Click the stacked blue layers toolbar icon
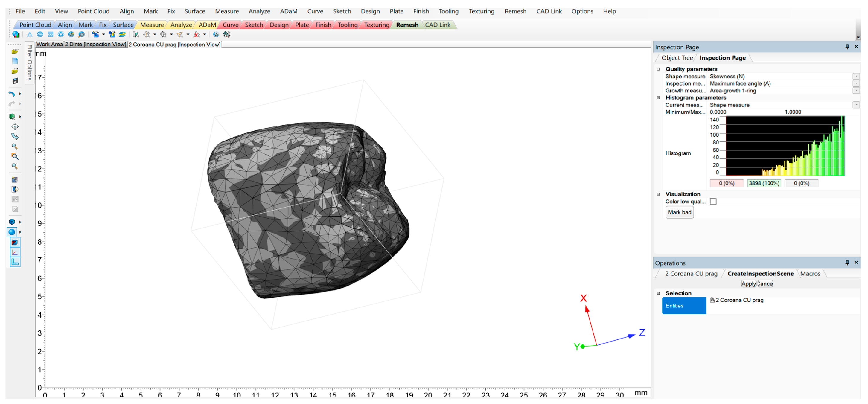The height and width of the screenshot is (404, 868). coord(122,34)
